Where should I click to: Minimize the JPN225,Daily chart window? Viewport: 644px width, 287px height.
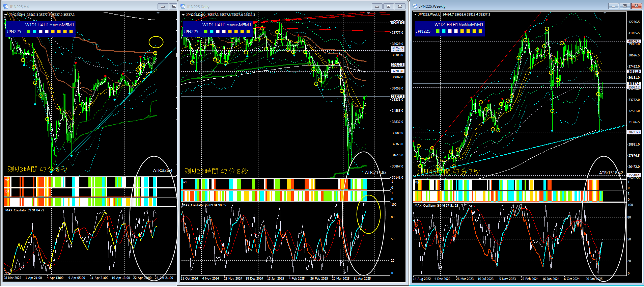click(x=377, y=6)
